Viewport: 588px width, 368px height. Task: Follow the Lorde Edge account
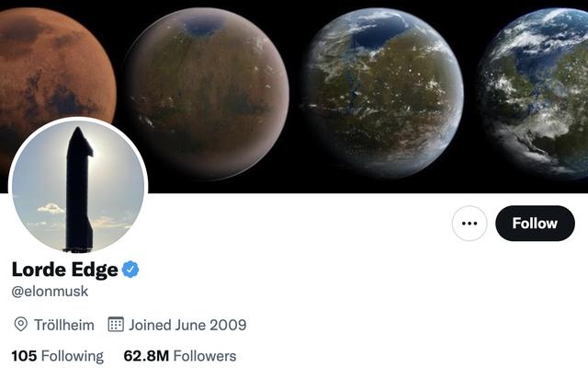click(x=535, y=224)
